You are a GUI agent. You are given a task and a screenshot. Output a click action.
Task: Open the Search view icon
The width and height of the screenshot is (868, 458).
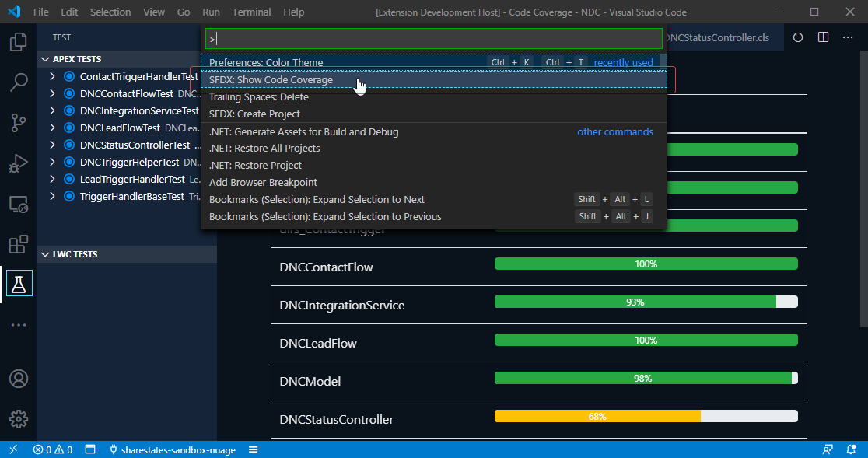(x=18, y=82)
